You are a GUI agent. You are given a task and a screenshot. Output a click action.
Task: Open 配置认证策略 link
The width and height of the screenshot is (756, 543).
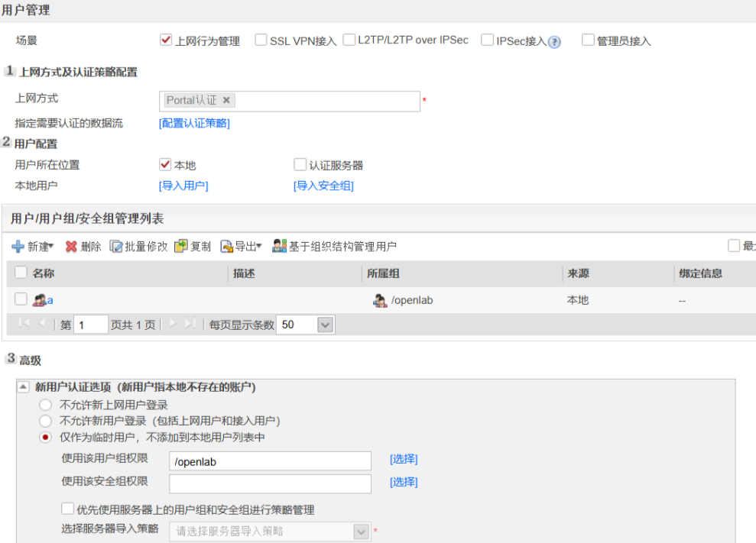click(194, 124)
